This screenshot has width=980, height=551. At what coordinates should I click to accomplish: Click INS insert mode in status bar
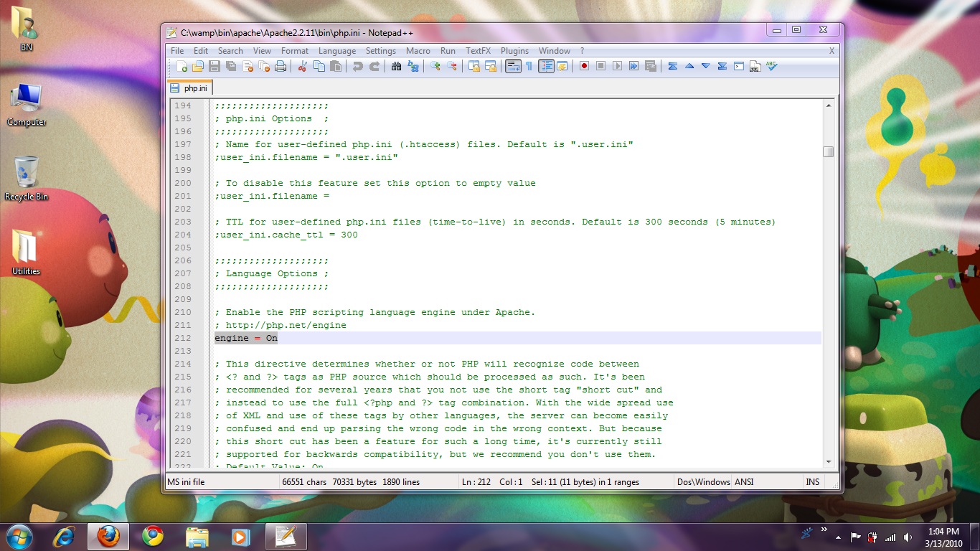(812, 482)
